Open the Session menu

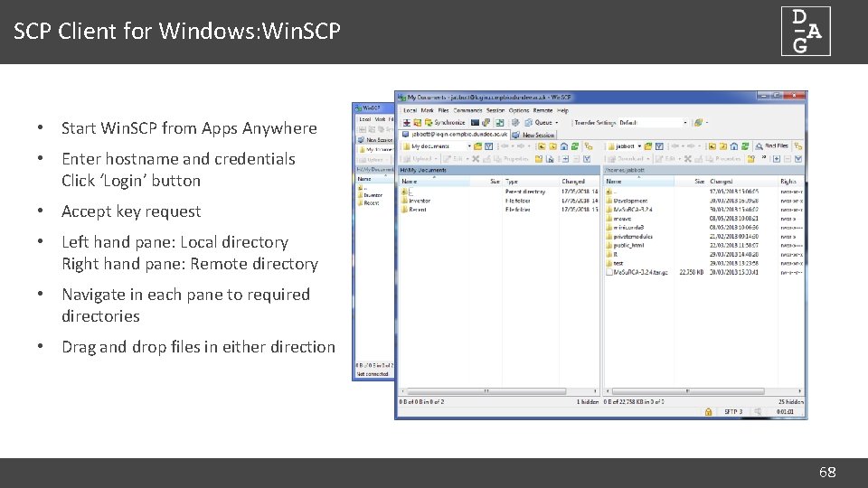[495, 110]
